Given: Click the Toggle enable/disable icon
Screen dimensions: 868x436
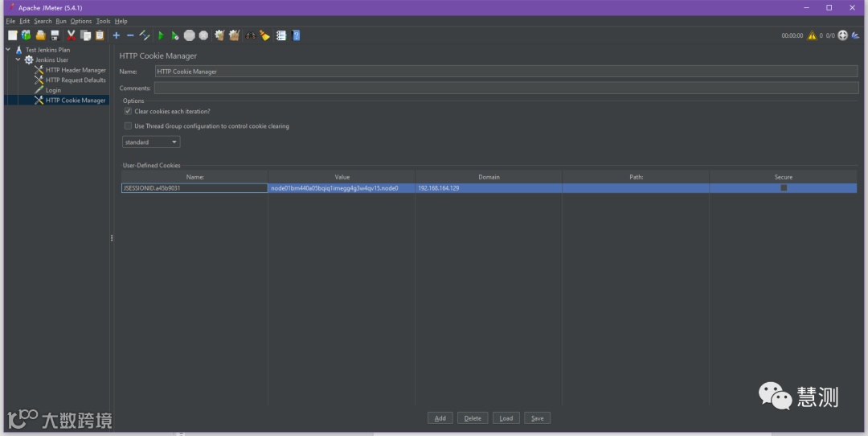Looking at the screenshot, I should [x=145, y=35].
